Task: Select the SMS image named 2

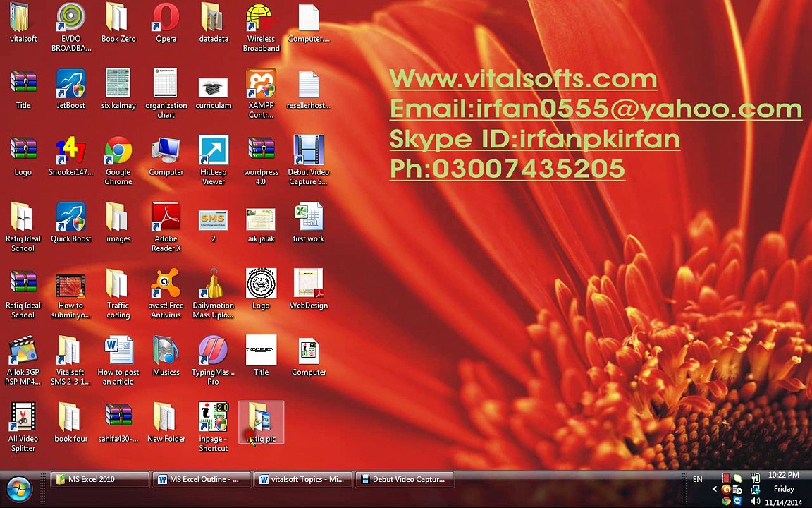Action: (214, 226)
